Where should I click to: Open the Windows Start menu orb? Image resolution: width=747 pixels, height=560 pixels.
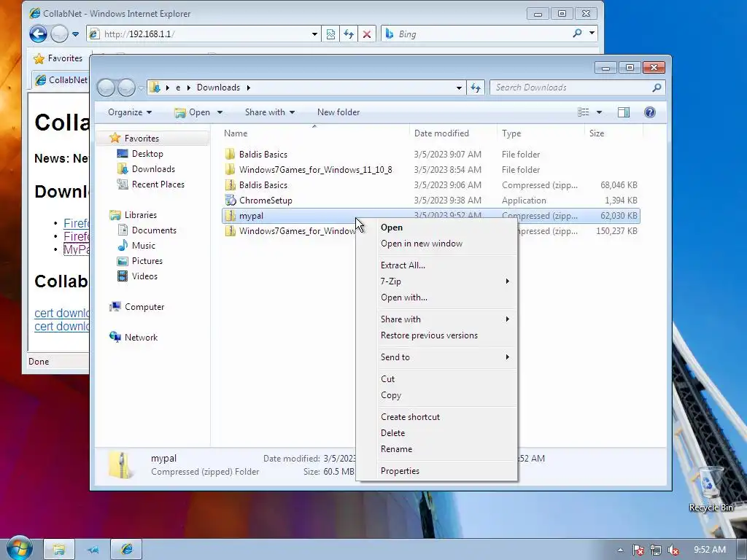click(20, 548)
